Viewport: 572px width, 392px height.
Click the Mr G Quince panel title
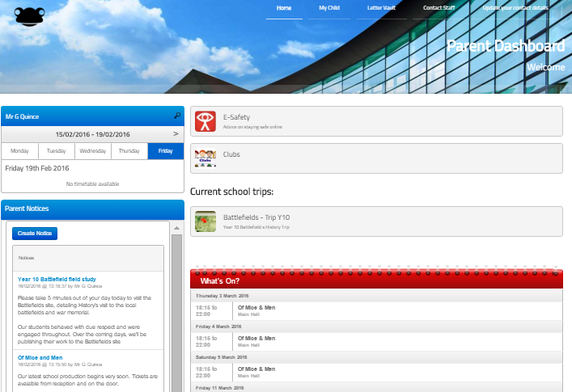(22, 116)
